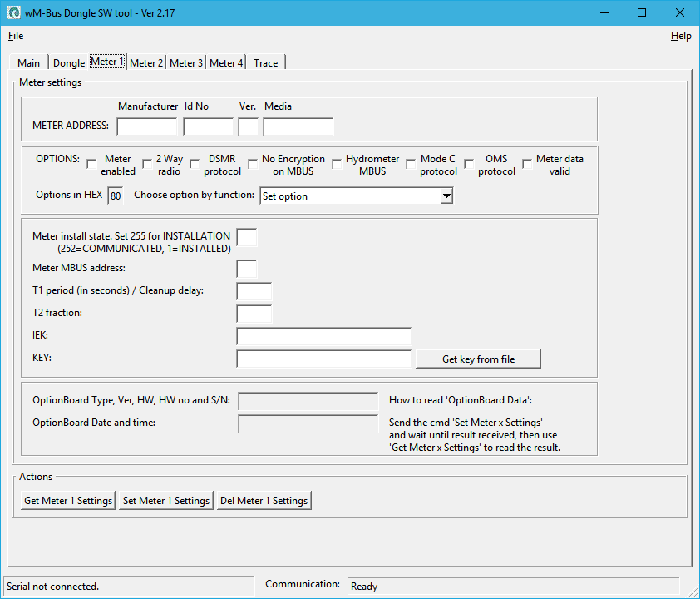The height and width of the screenshot is (599, 700).
Task: Enable the Meter enabled checkbox
Action: (x=91, y=165)
